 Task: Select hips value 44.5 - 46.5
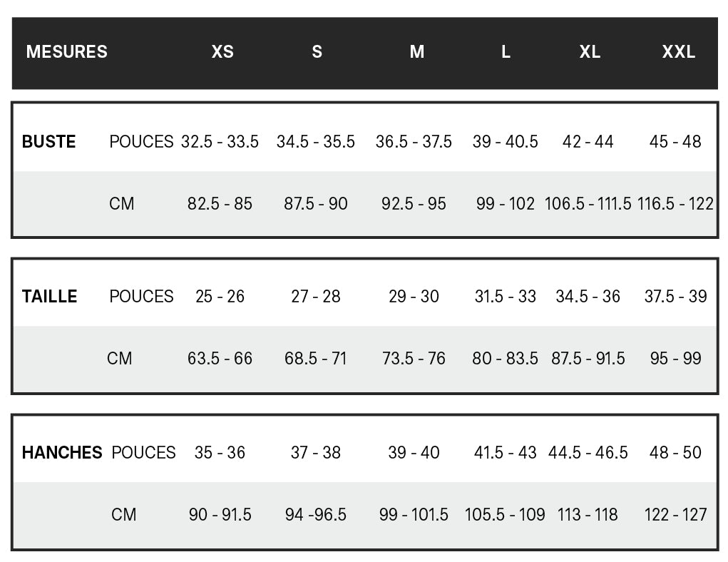pos(588,453)
